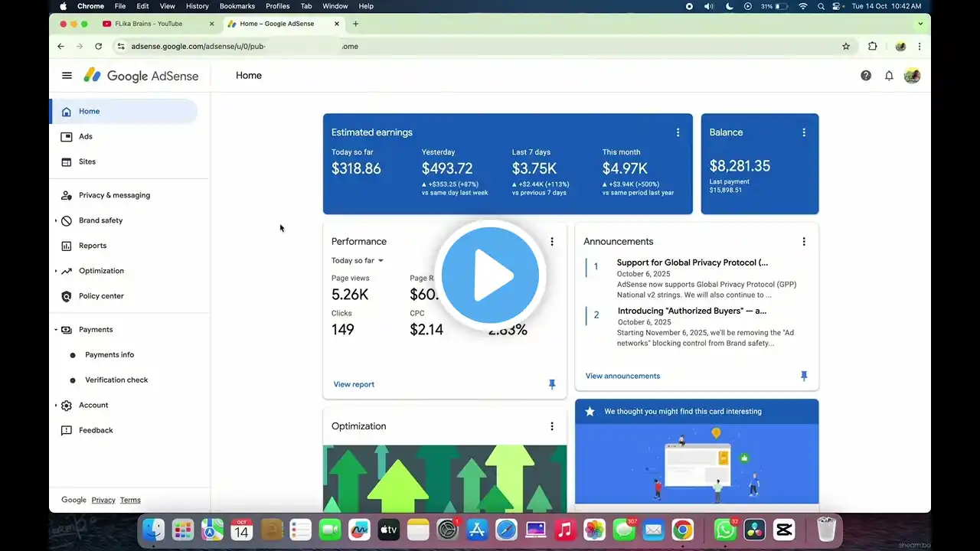Open the Policy center sidebar item
The width and height of the screenshot is (980, 551).
coord(100,296)
